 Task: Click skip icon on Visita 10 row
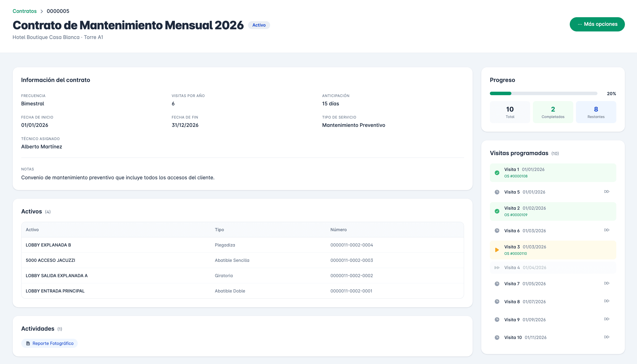point(607,337)
